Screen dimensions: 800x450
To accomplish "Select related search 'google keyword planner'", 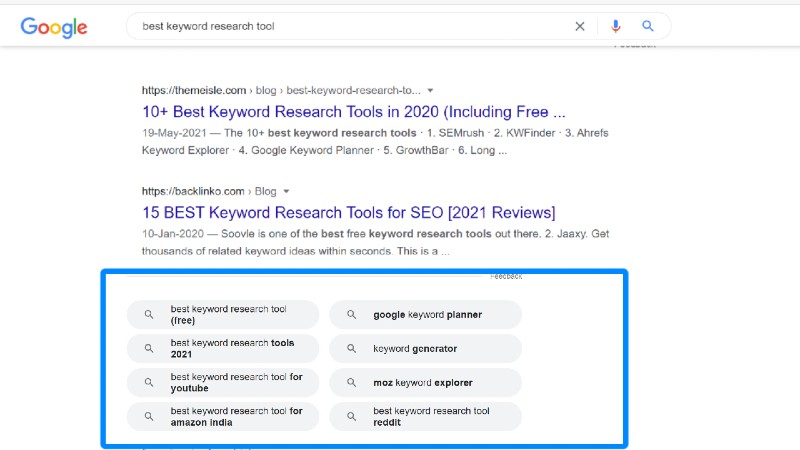I will [426, 315].
